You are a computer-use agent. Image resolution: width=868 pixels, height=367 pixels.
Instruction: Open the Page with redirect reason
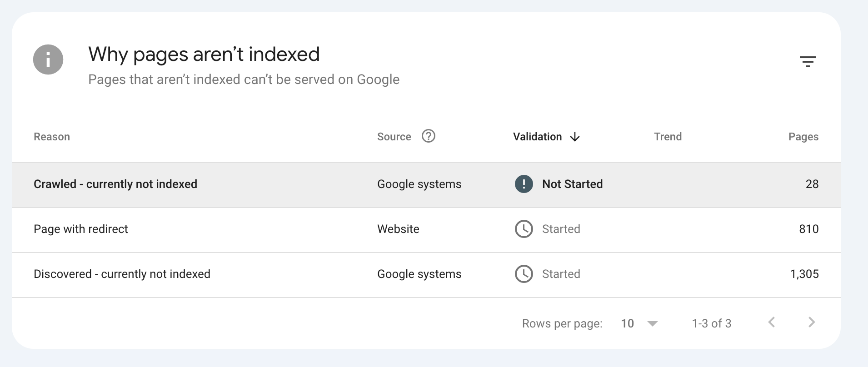(81, 229)
